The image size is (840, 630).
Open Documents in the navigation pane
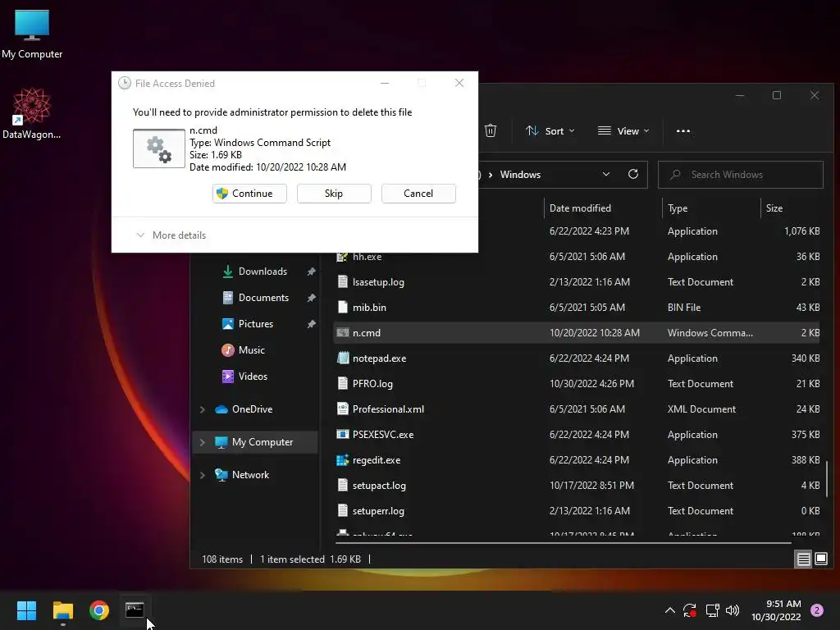click(263, 298)
